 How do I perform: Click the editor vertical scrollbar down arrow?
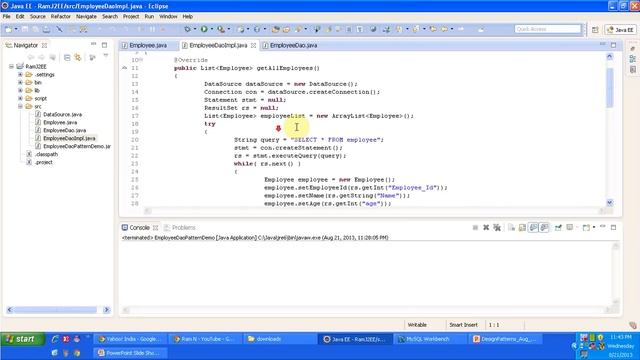click(x=610, y=202)
